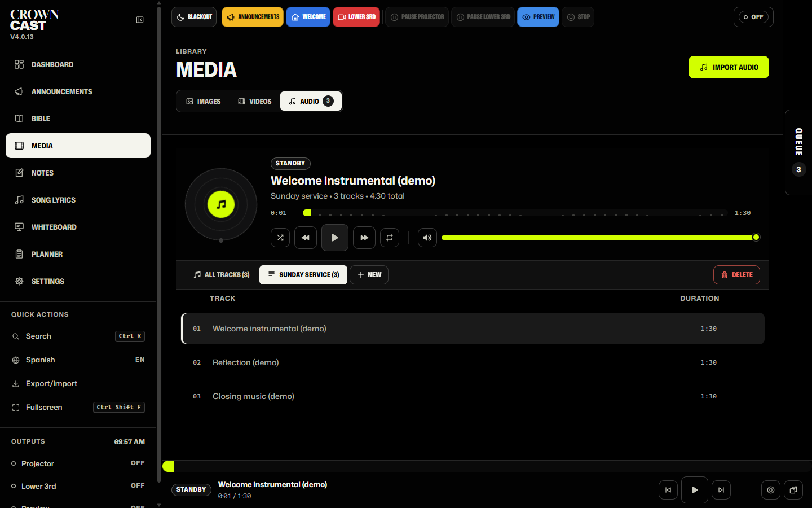
Task: Select the Reflection (demo) track row
Action: pos(473,362)
